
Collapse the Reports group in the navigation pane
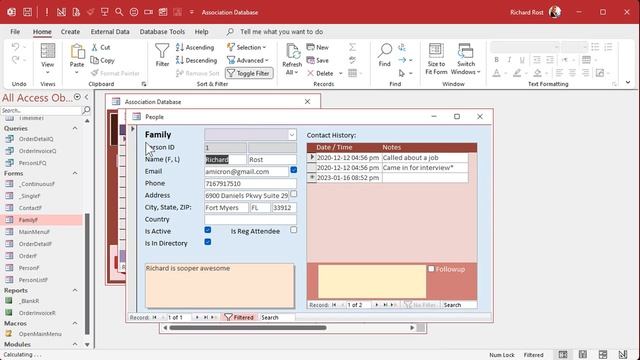(75, 290)
